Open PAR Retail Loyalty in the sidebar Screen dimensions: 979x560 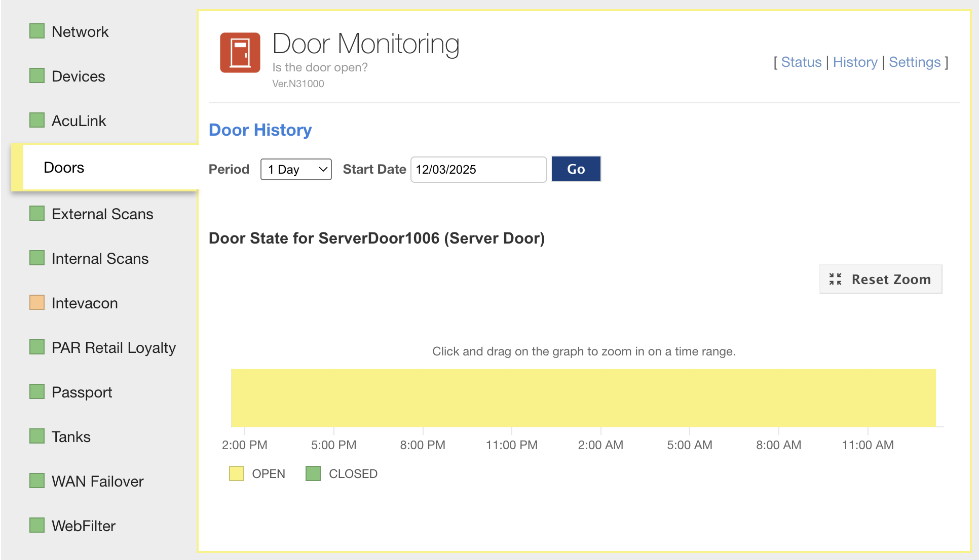114,348
